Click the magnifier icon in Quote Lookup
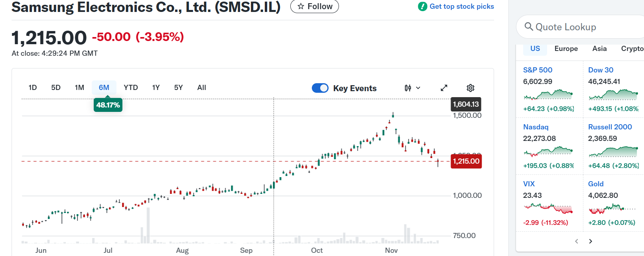Screen dimensions: 644x256 [529, 26]
